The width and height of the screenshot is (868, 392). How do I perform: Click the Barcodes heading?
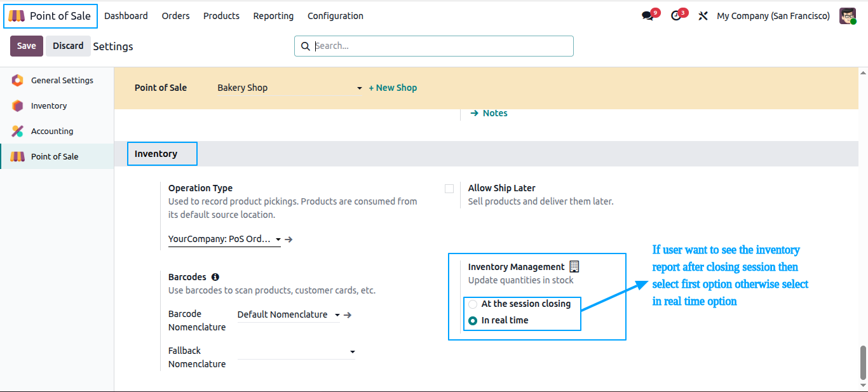187,277
